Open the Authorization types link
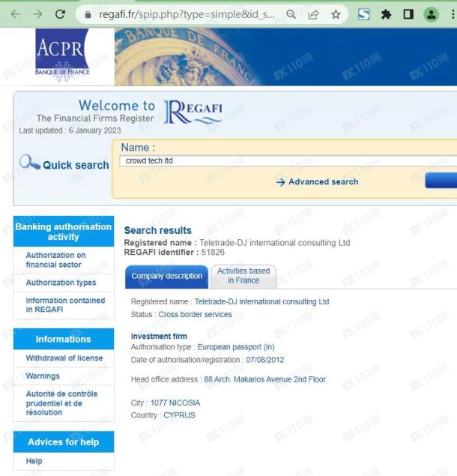This screenshot has height=476, width=457. pyautogui.click(x=61, y=283)
